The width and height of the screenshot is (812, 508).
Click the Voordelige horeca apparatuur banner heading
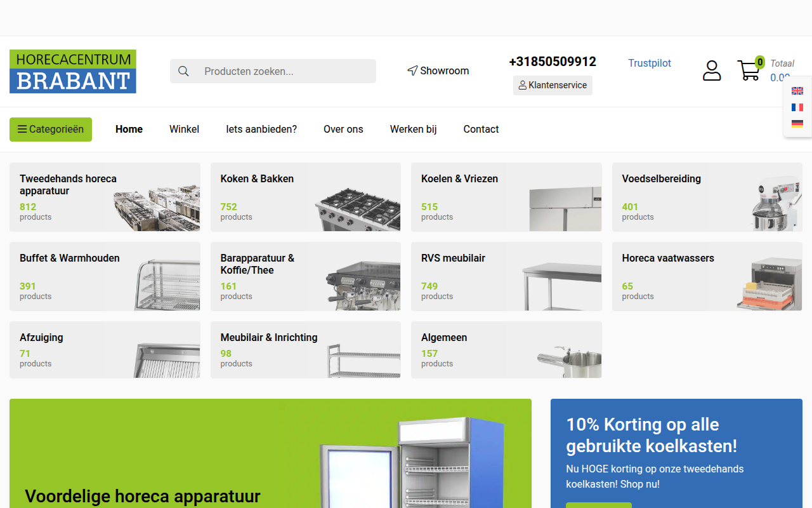143,496
